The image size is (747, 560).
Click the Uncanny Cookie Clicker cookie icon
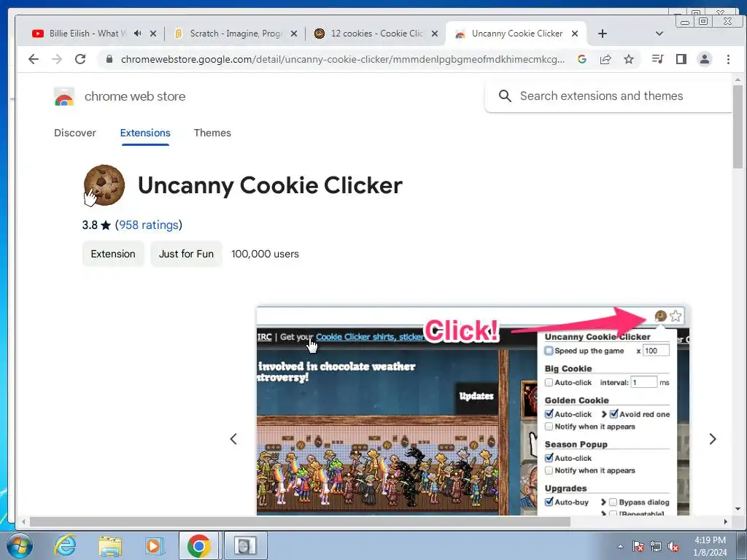104,185
